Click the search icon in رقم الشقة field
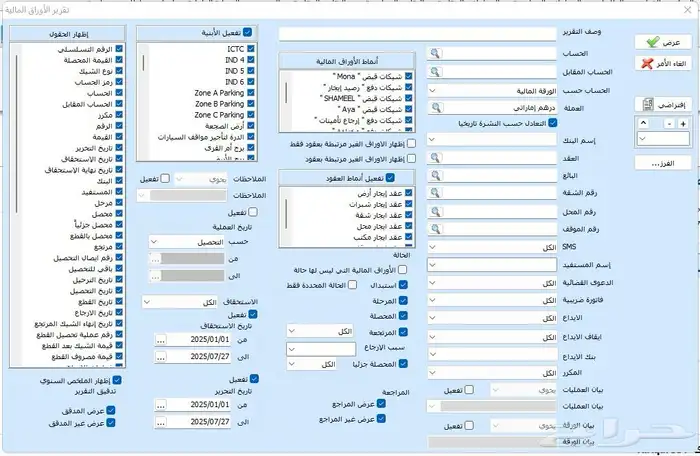The image size is (700, 456). [x=435, y=193]
